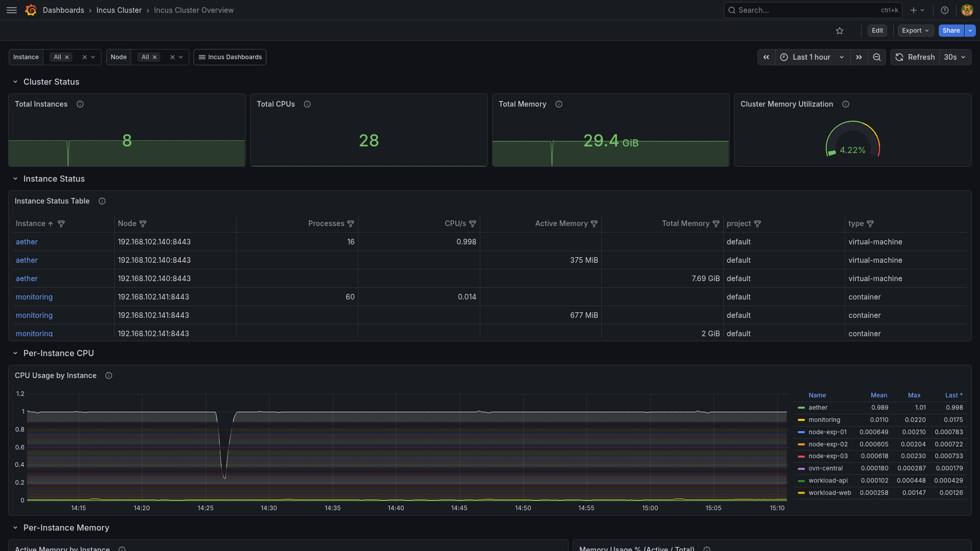
Task: Filter the Active Memory column
Action: pos(594,224)
